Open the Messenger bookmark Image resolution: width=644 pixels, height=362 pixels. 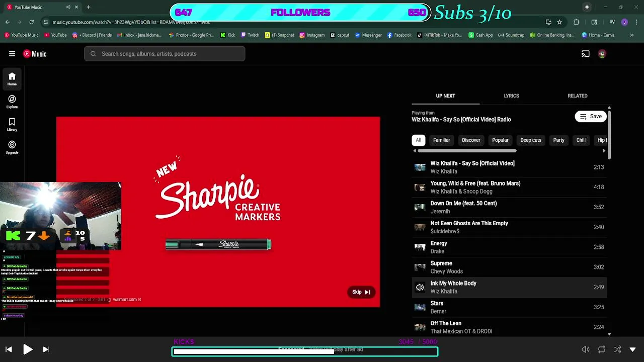pos(368,35)
